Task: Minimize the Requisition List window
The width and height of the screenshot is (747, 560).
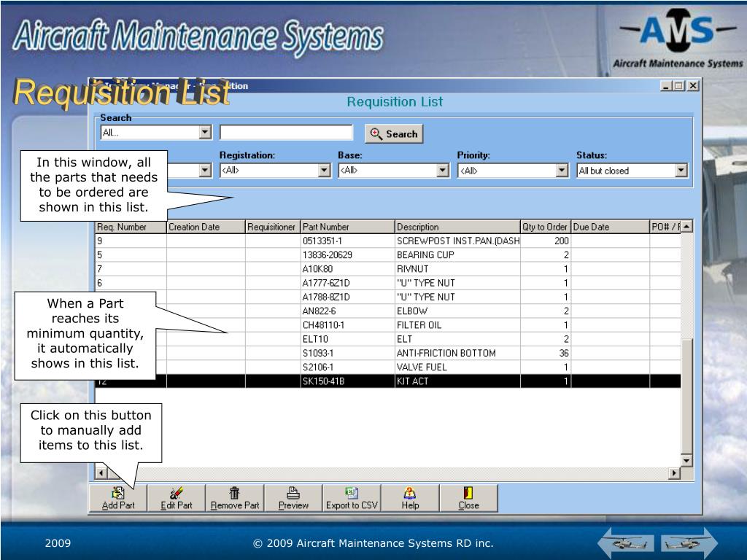Action: click(666, 86)
